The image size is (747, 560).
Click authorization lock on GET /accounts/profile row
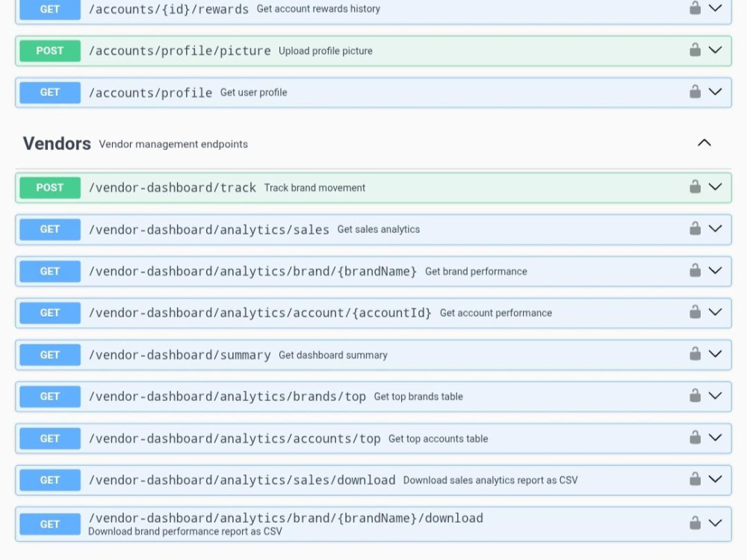click(695, 91)
